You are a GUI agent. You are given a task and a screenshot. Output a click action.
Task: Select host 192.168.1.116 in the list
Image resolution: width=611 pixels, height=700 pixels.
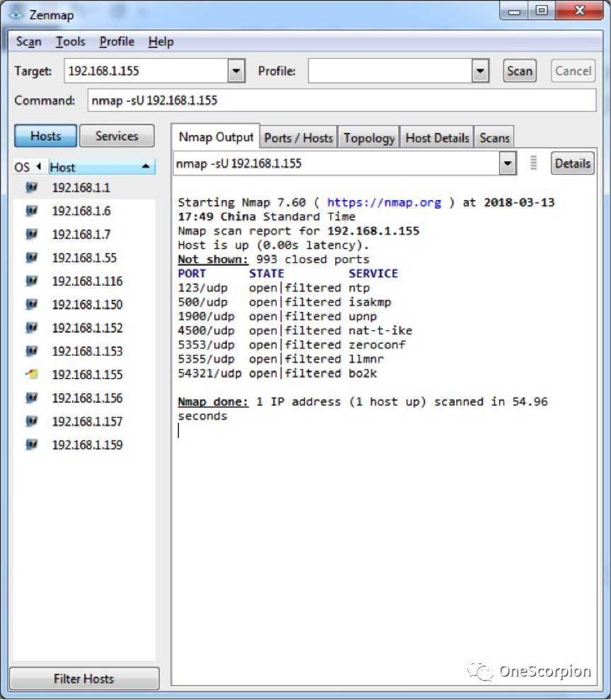(84, 281)
